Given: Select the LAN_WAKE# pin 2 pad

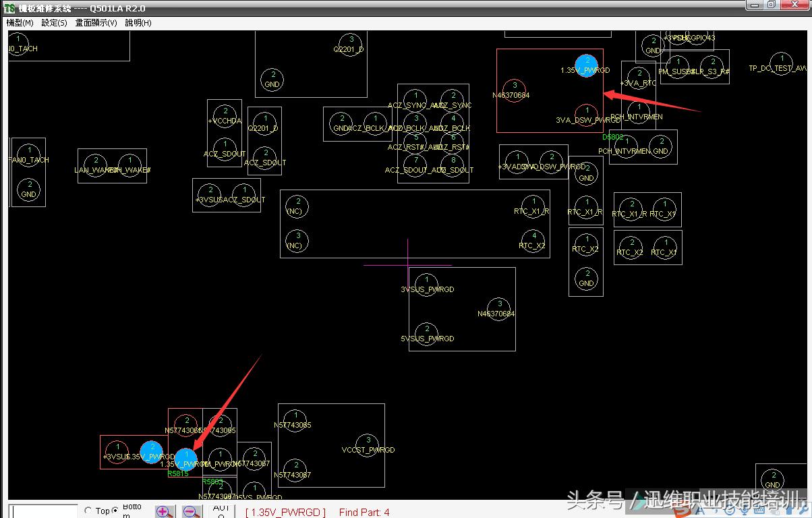Looking at the screenshot, I should point(95,165).
